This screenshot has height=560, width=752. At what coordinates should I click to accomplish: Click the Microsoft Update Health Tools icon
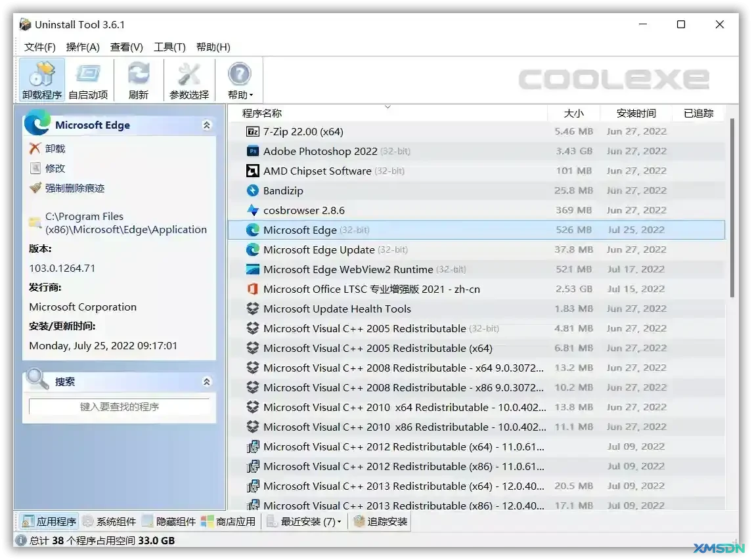tap(253, 309)
